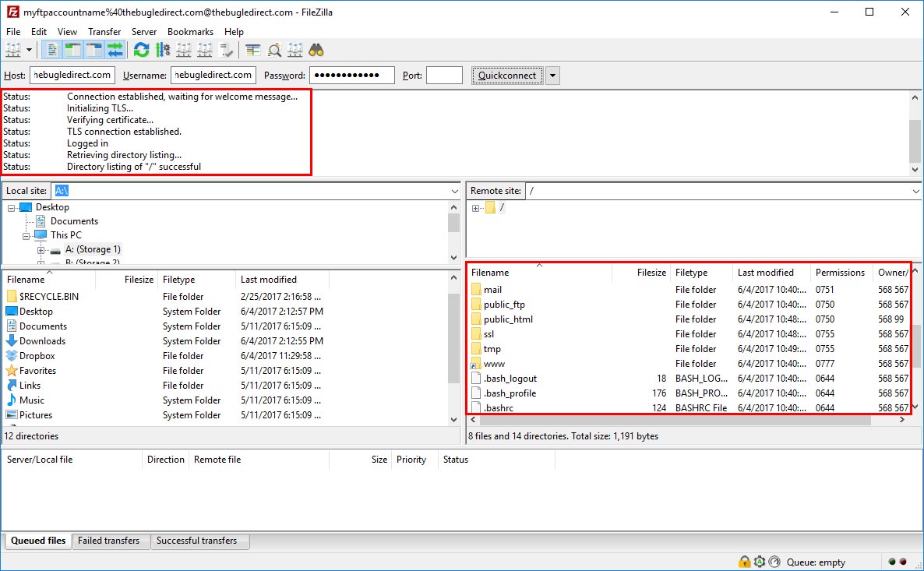Image resolution: width=924 pixels, height=571 pixels.
Task: Click the Port input field
Action: coord(444,76)
